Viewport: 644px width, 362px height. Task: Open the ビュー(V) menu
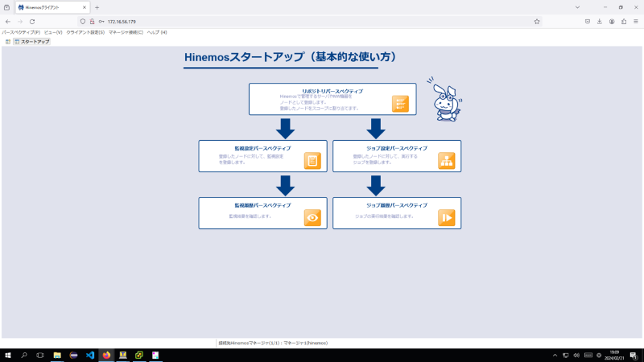pyautogui.click(x=53, y=32)
